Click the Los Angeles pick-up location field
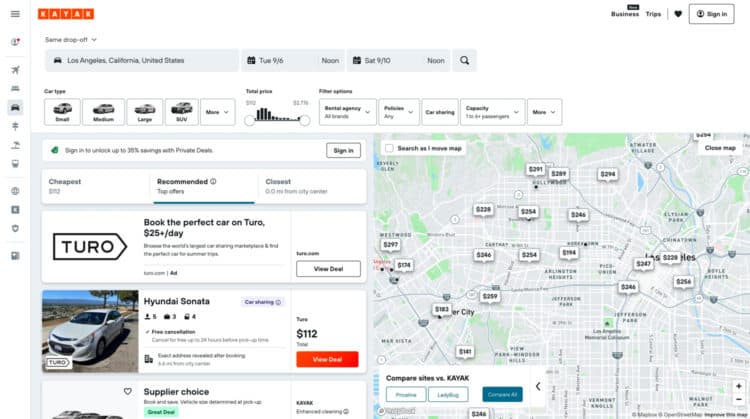750x419 pixels. [142, 61]
